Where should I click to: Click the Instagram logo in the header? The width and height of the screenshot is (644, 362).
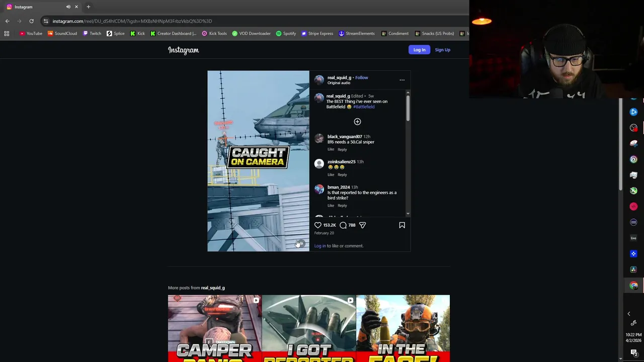[x=183, y=50]
